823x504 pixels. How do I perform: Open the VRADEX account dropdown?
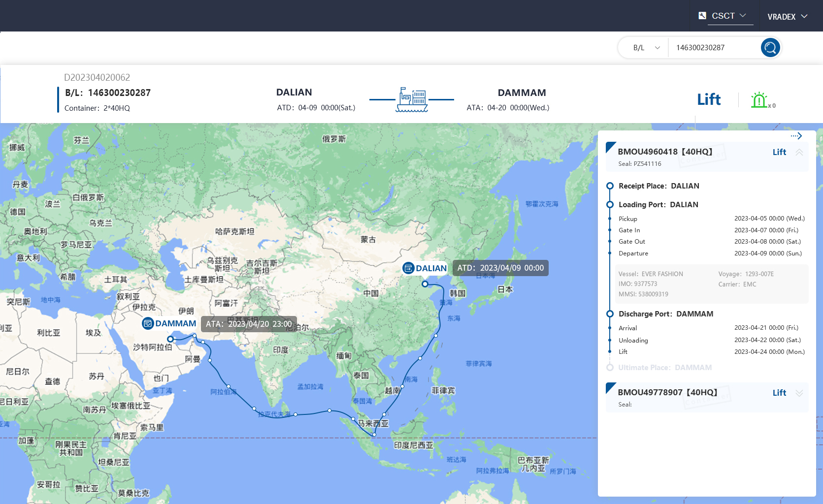click(x=787, y=17)
